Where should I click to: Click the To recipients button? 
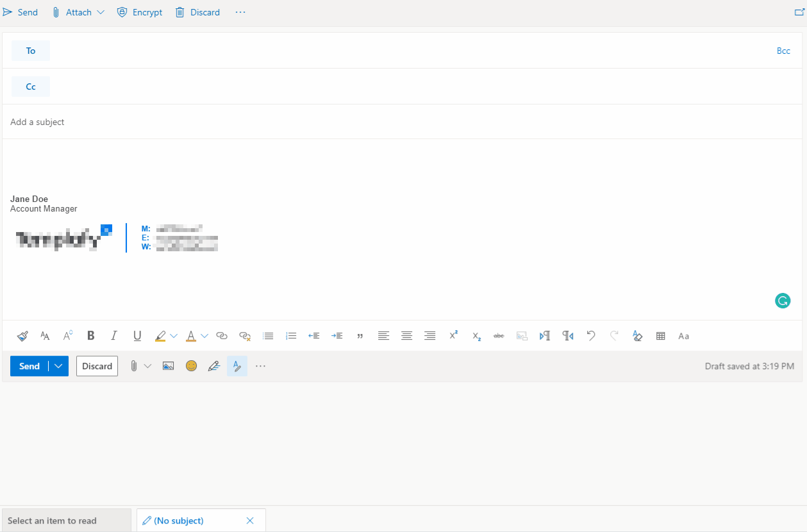tap(31, 51)
